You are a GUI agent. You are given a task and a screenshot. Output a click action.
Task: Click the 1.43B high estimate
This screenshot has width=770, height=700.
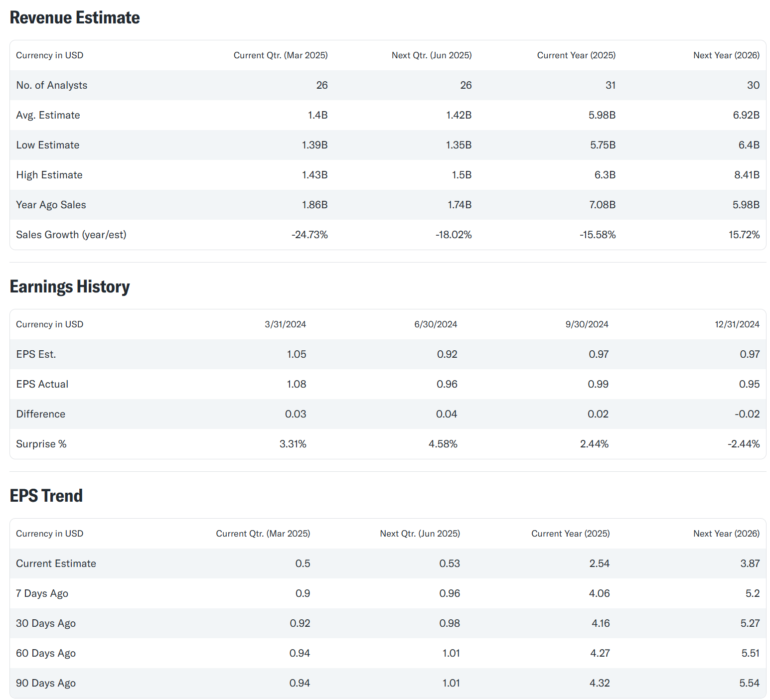tap(314, 175)
